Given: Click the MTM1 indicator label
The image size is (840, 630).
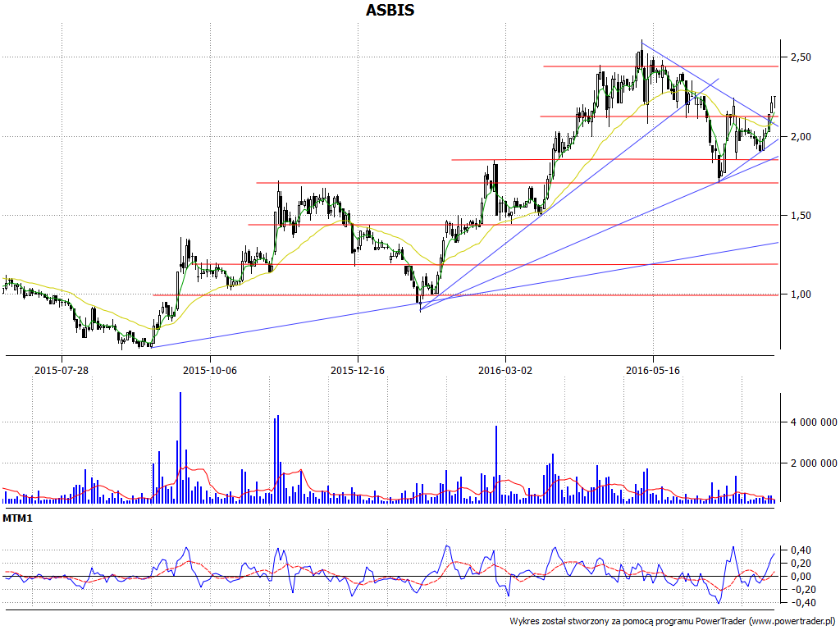Looking at the screenshot, I should point(18,518).
